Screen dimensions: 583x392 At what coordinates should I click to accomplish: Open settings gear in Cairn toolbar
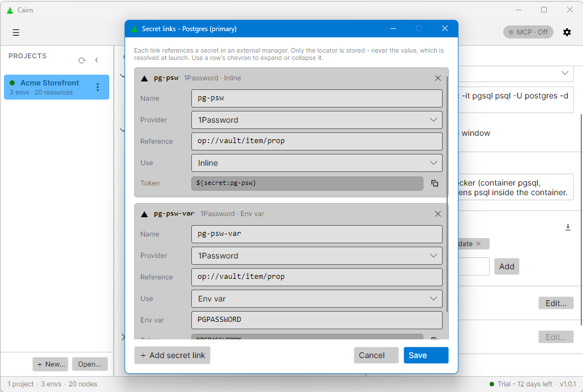point(567,32)
